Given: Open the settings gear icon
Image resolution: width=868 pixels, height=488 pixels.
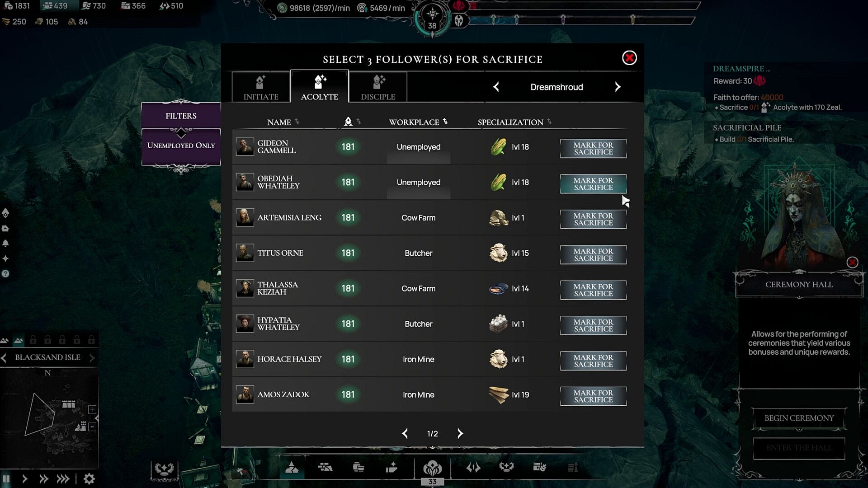Looking at the screenshot, I should pyautogui.click(x=89, y=479).
